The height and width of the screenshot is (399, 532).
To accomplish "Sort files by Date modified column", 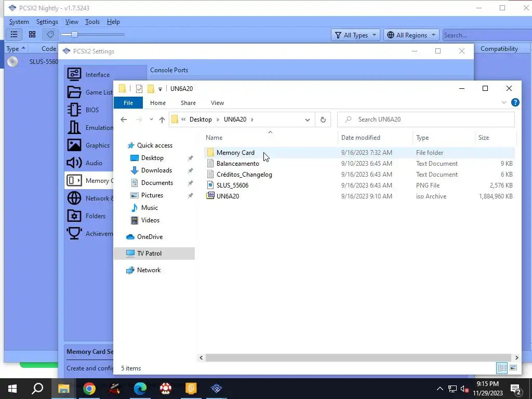I will point(376,137).
